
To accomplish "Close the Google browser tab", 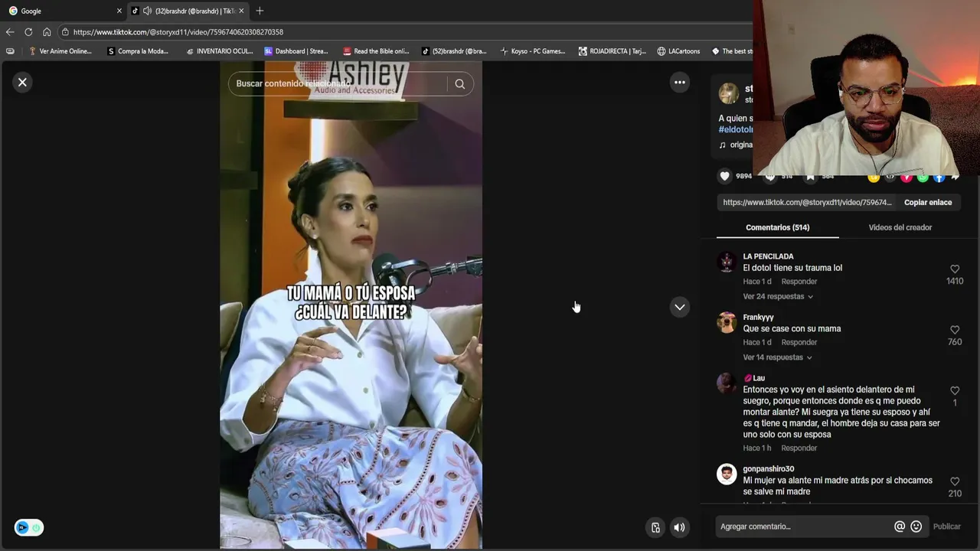I will tap(119, 11).
